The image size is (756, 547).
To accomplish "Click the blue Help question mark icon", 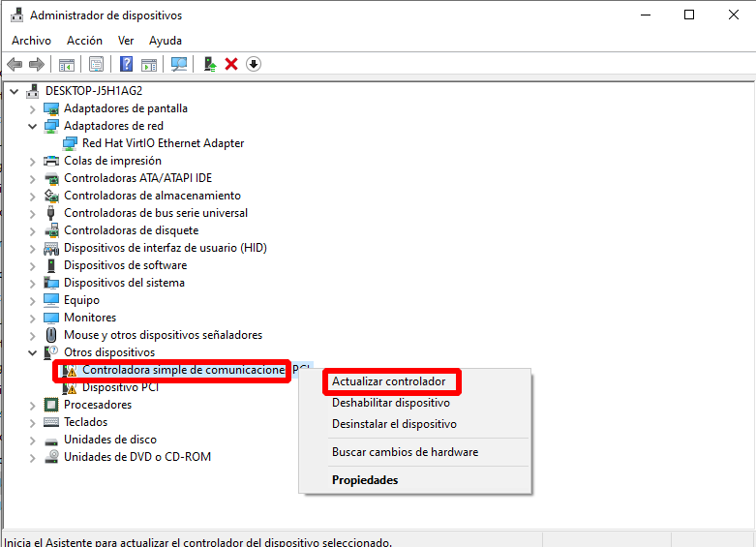I will (x=126, y=64).
